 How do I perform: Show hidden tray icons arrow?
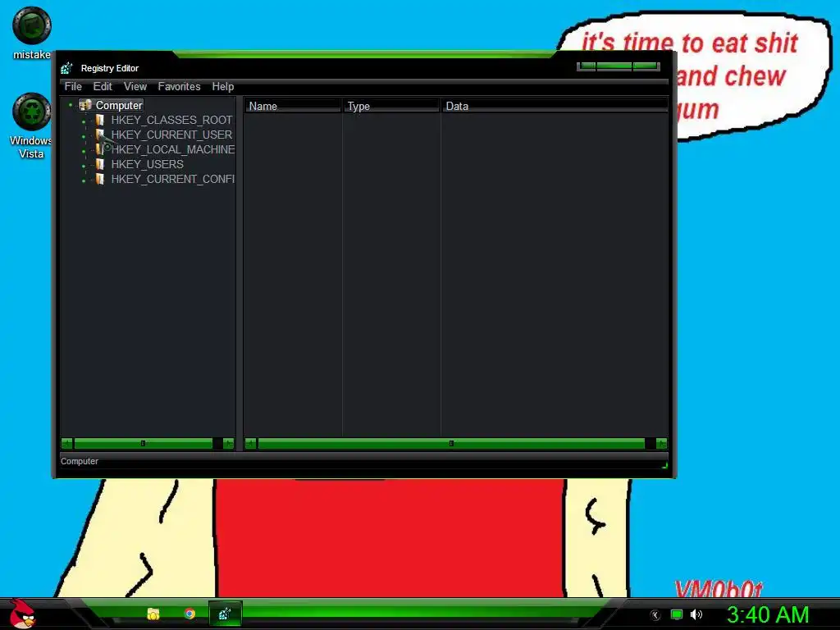(x=655, y=615)
